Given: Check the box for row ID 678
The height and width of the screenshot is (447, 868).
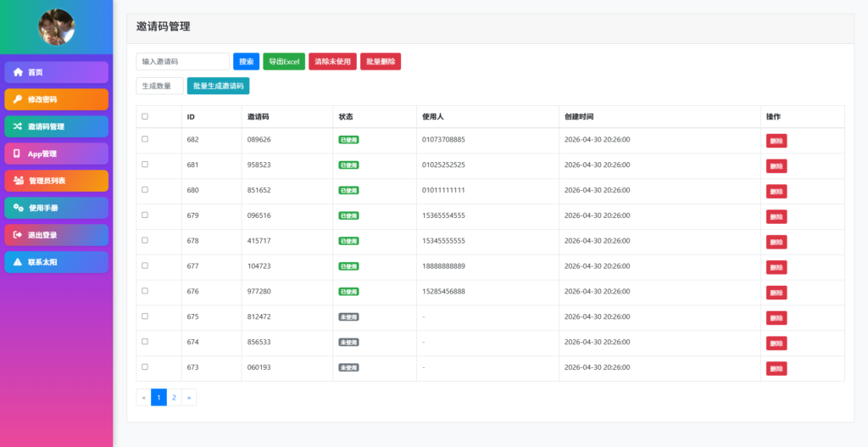Looking at the screenshot, I should pos(145,240).
